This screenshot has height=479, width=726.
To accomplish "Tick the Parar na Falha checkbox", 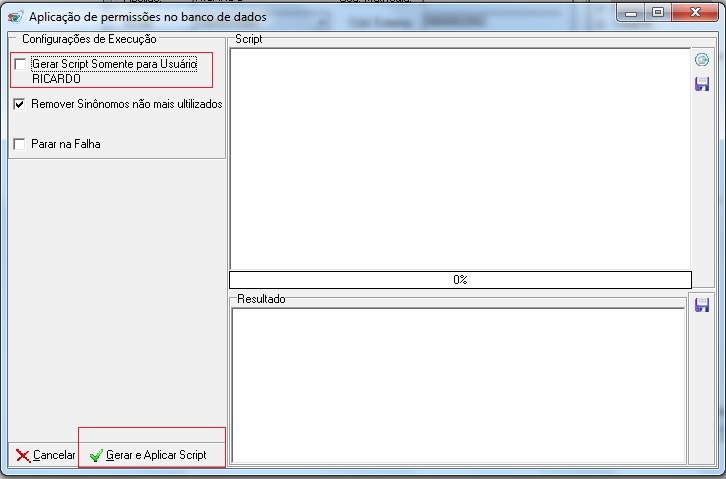I will [x=19, y=144].
